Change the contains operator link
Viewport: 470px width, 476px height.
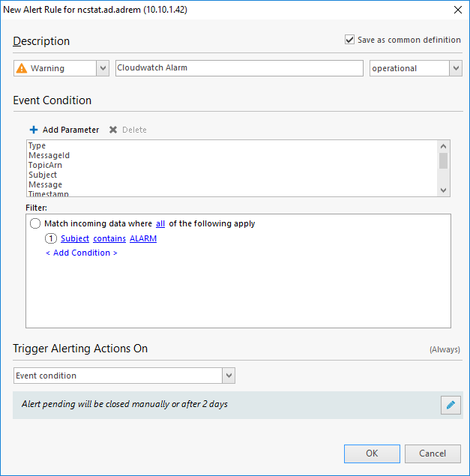coord(109,238)
